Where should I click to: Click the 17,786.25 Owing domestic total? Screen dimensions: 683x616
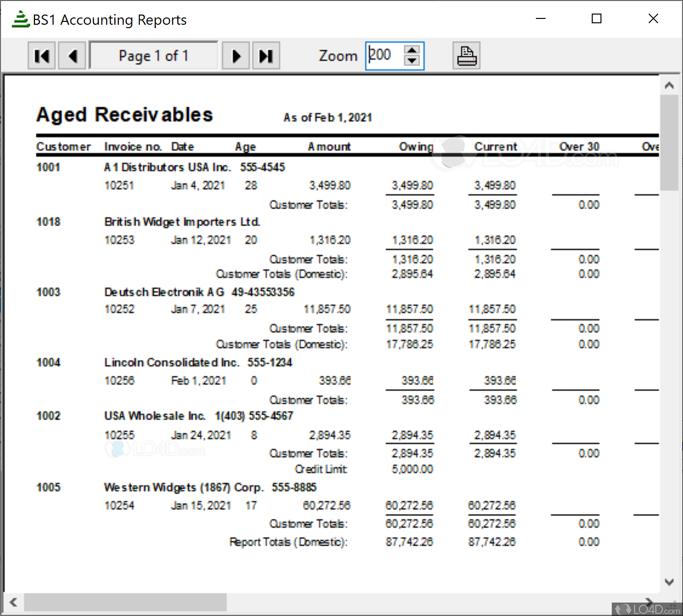coord(410,344)
